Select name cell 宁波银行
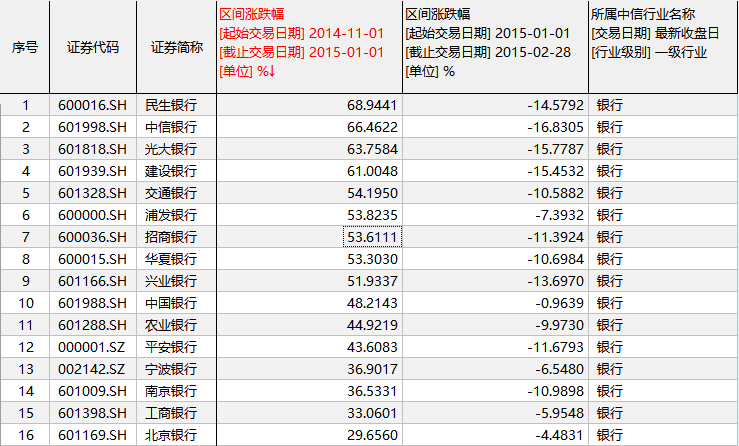This screenshot has width=739, height=446. pos(177,369)
